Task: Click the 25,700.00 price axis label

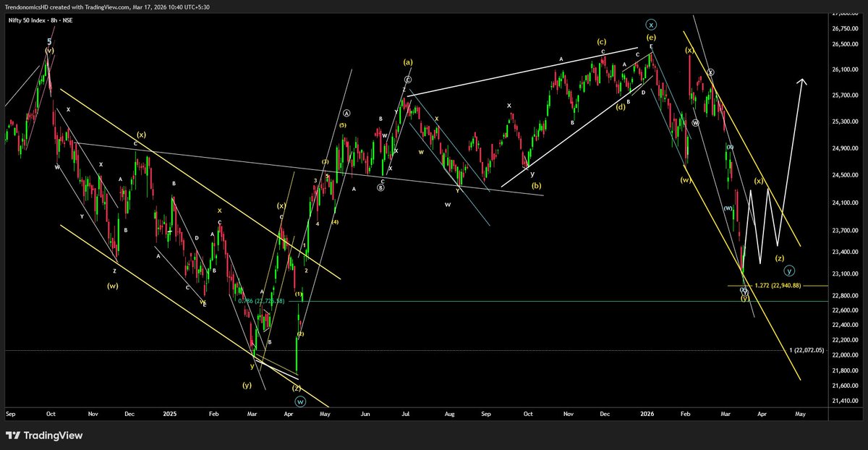Action: tap(846, 95)
